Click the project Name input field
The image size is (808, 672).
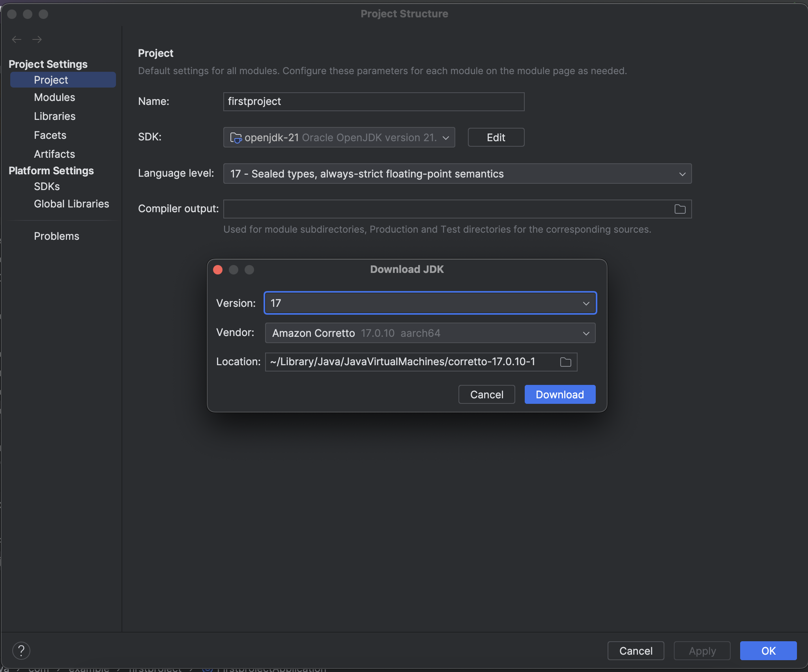(x=373, y=102)
